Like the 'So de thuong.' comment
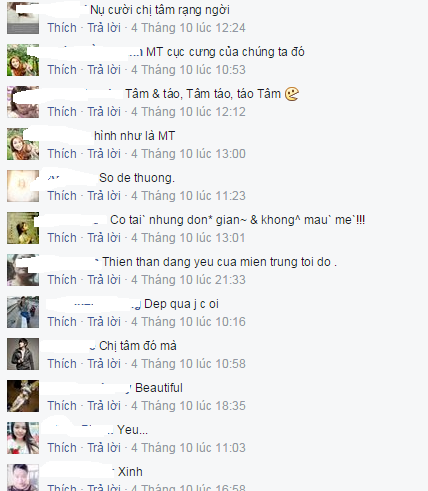 pos(62,196)
